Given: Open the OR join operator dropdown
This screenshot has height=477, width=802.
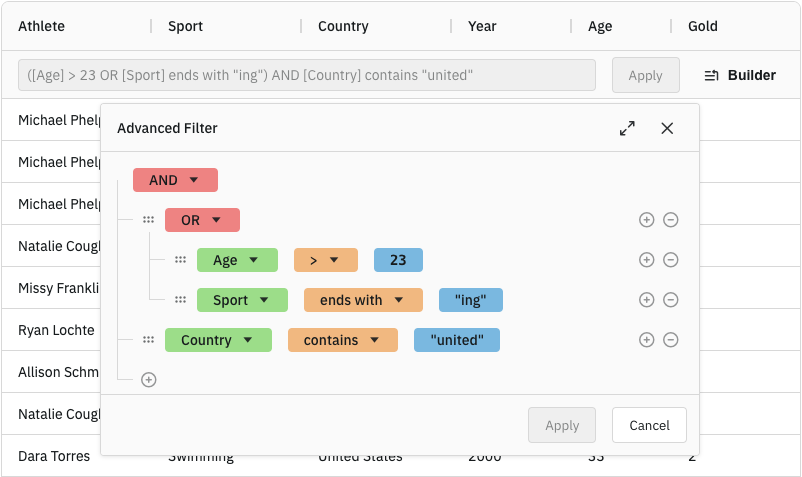Looking at the screenshot, I should tap(202, 220).
